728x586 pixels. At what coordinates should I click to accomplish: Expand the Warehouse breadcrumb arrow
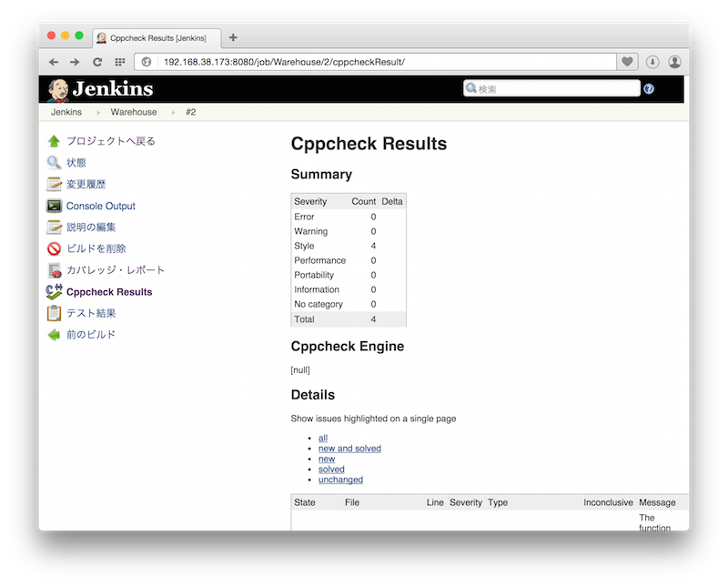172,113
